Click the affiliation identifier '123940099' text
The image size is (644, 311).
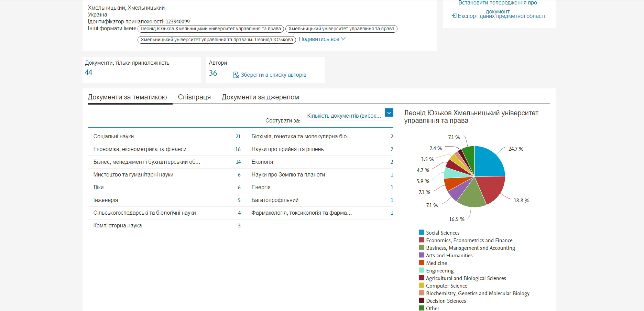178,21
